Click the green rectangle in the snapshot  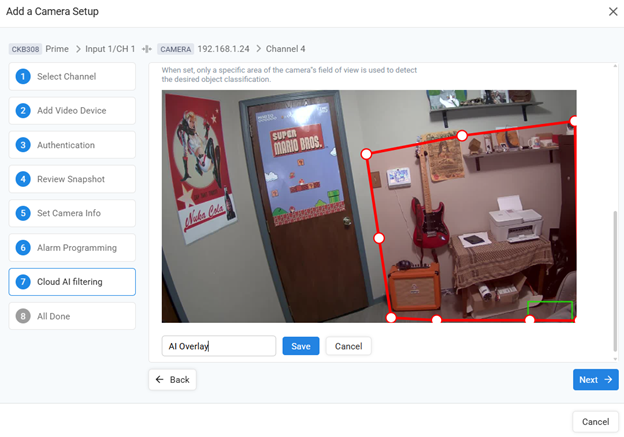550,310
